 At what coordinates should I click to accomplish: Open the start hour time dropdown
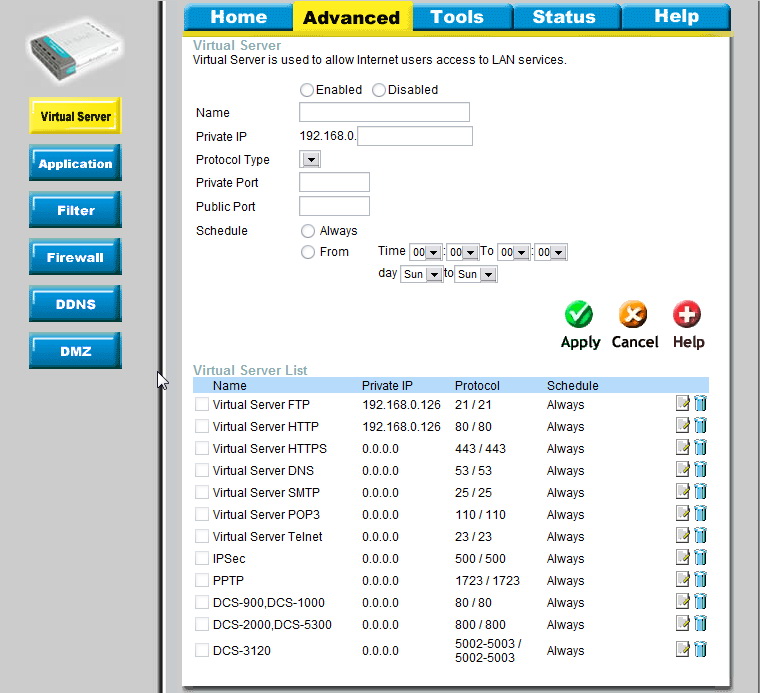coord(426,252)
